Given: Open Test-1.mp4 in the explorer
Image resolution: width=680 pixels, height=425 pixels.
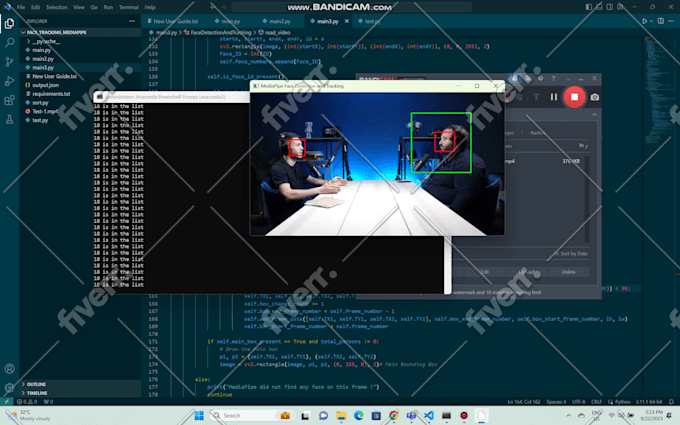Looking at the screenshot, I should point(45,111).
